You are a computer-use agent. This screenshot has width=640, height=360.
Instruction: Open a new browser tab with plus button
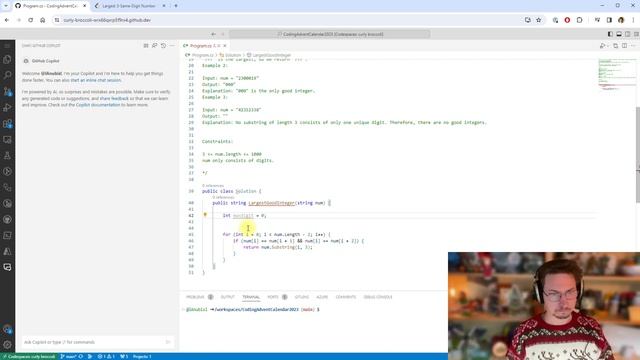(x=176, y=6)
